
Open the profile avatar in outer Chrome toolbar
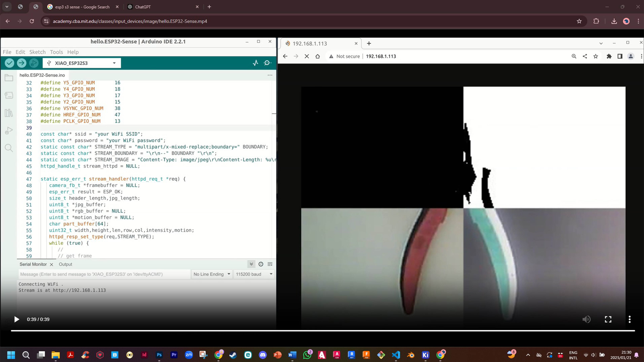click(x=626, y=21)
